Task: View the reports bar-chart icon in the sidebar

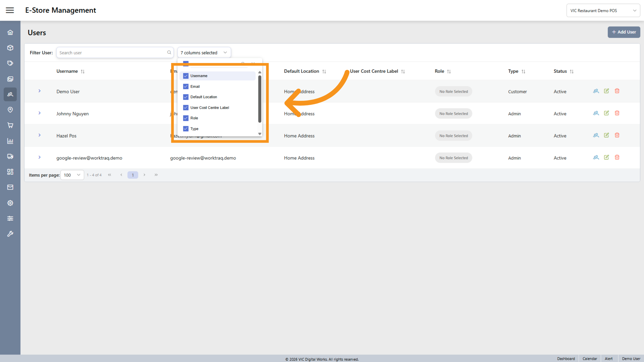Action: pos(10,141)
